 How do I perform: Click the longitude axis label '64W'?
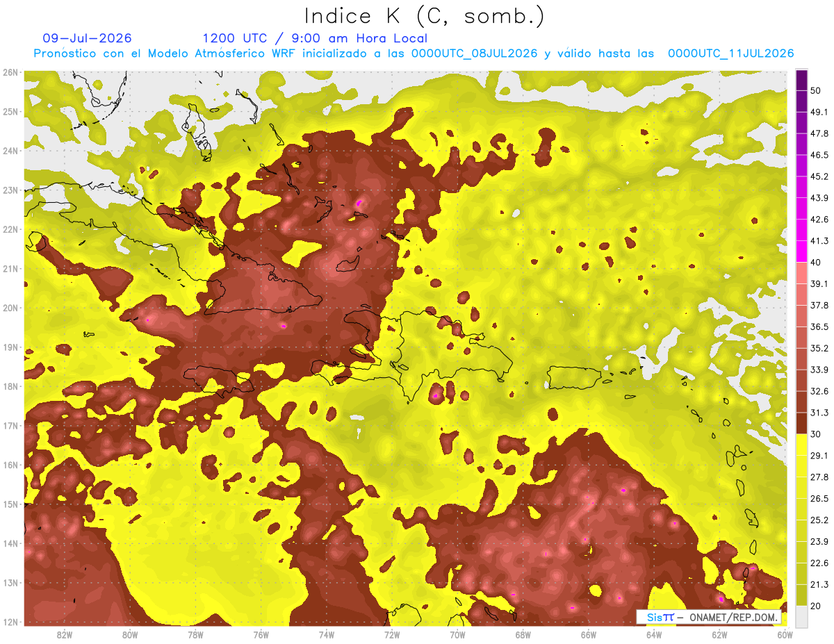pos(654,634)
